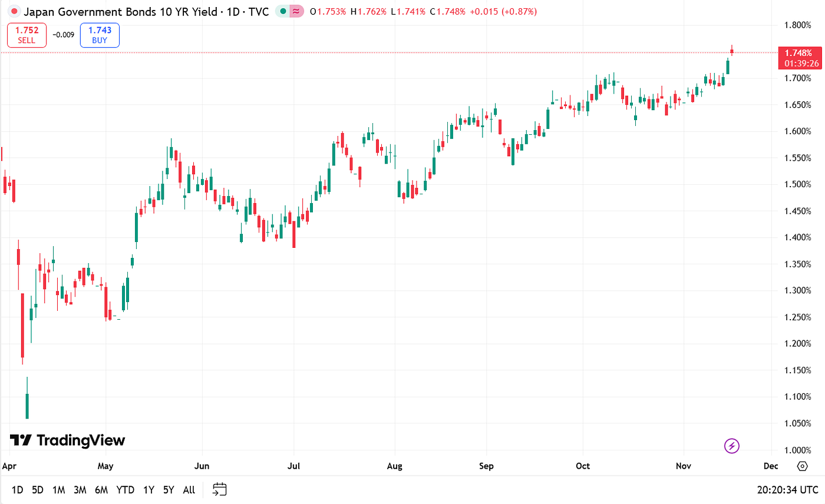
Task: Click the 1.000% price axis label
Action: [x=798, y=450]
